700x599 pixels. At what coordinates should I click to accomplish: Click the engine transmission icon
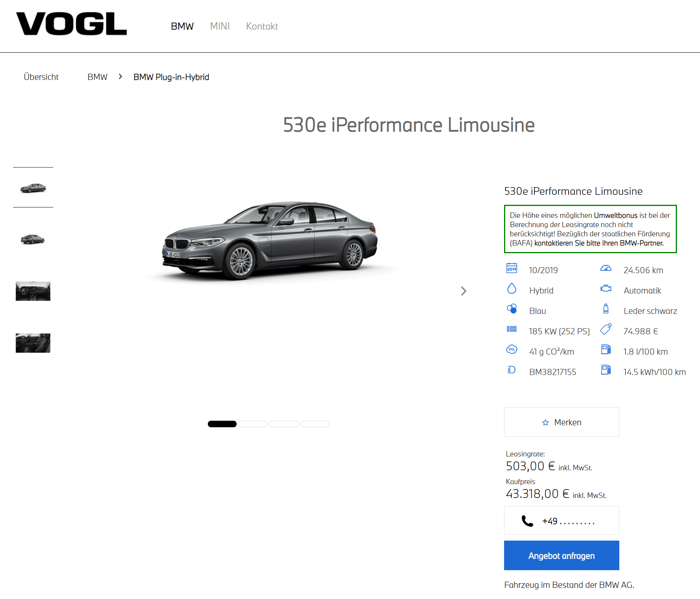606,288
